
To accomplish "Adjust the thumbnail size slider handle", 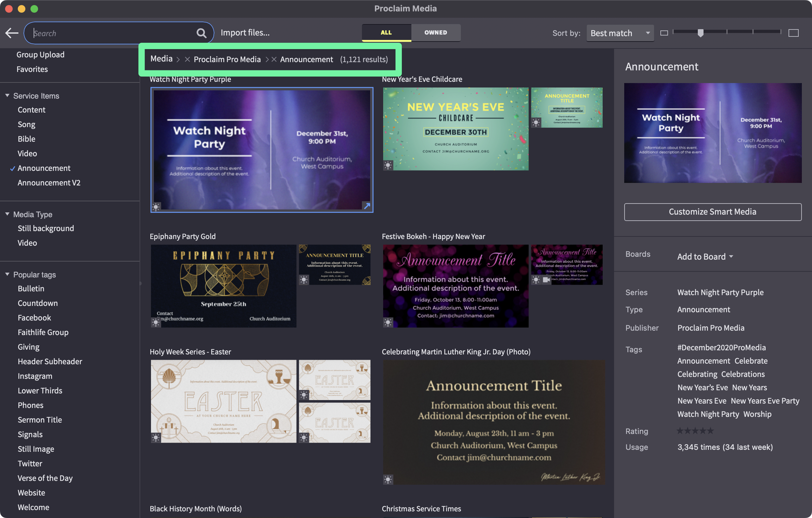I will tap(700, 33).
